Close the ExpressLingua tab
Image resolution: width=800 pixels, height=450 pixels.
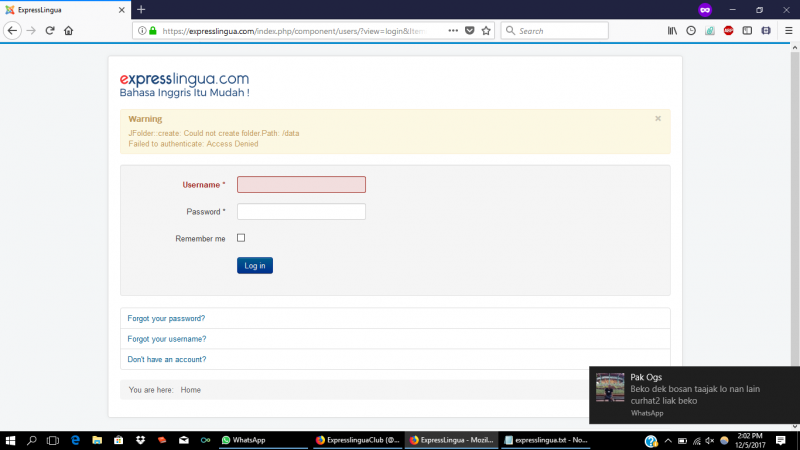click(x=121, y=10)
